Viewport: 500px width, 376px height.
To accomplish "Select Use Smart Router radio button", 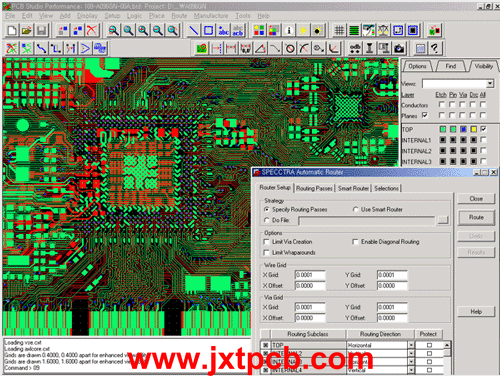I will [355, 209].
